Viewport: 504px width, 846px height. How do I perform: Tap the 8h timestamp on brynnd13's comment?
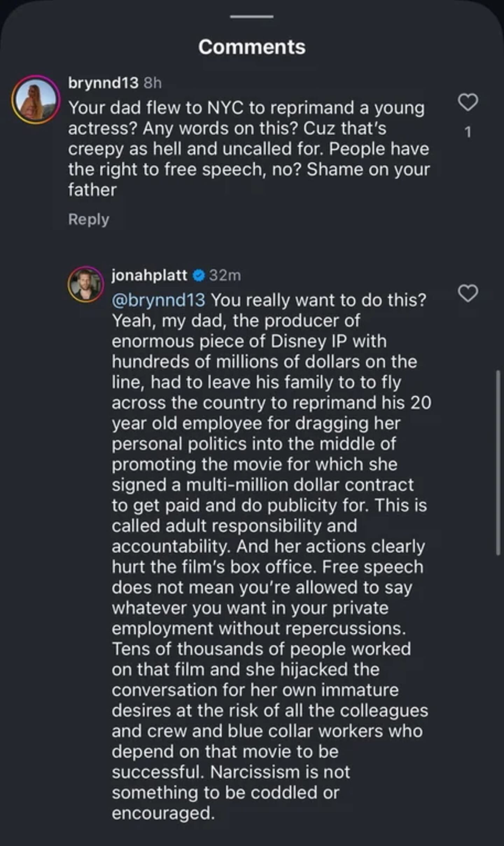click(x=153, y=83)
